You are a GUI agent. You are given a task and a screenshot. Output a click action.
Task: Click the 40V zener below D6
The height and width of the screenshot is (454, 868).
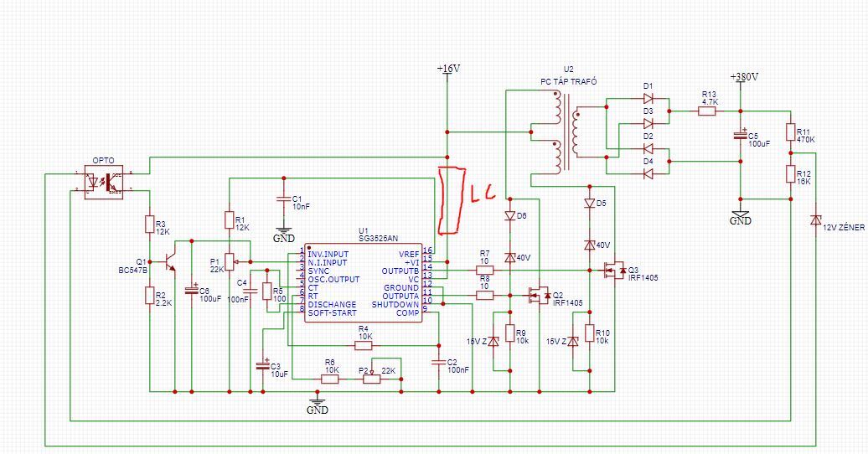pos(510,257)
